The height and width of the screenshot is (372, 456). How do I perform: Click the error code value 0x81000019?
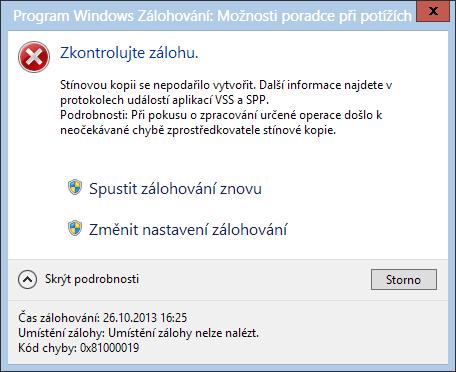click(x=110, y=348)
